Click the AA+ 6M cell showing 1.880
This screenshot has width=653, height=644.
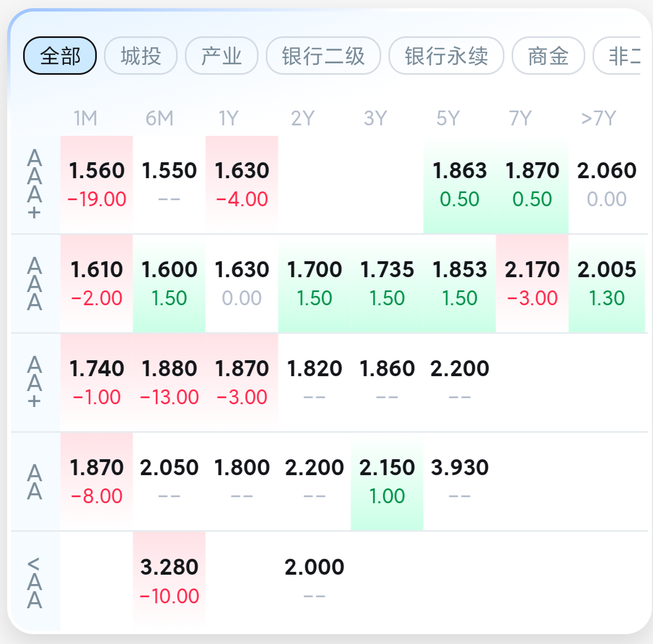169,382
